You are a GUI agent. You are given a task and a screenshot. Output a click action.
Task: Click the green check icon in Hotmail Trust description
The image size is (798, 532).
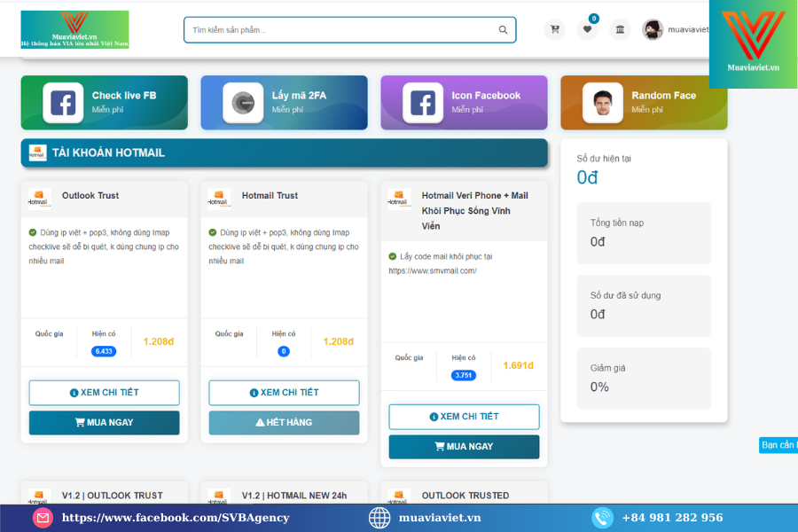213,232
